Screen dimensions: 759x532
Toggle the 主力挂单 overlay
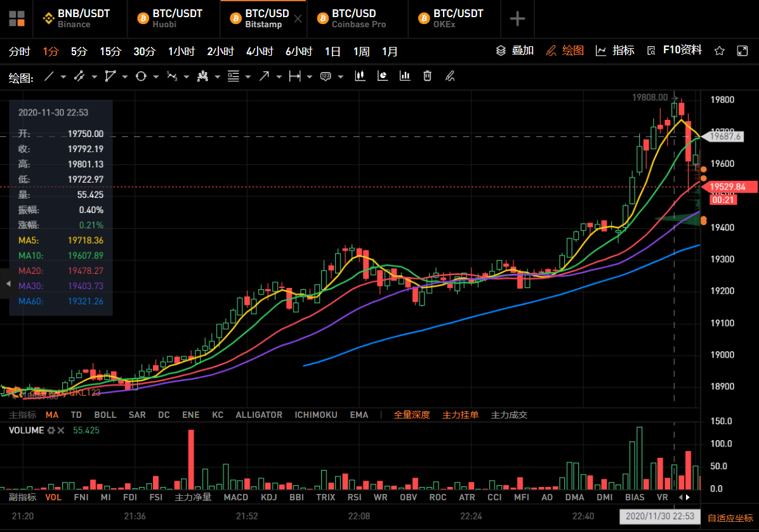point(460,415)
